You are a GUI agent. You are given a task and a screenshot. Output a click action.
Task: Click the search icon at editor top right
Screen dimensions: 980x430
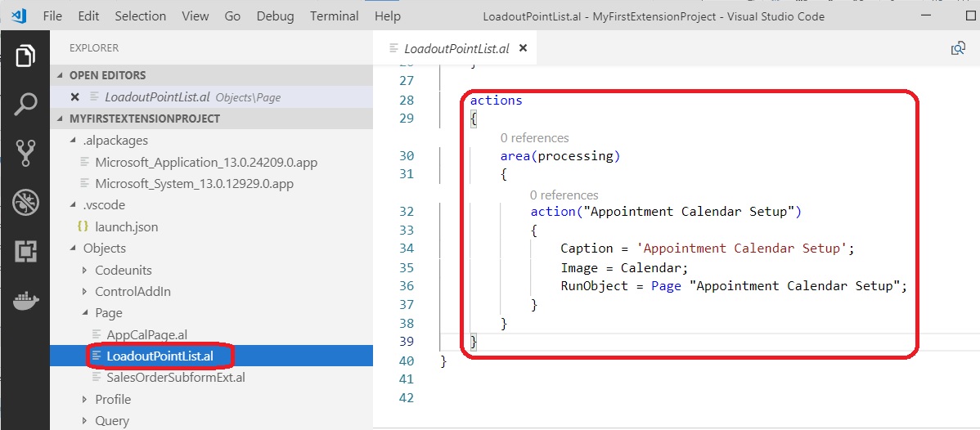(958, 49)
